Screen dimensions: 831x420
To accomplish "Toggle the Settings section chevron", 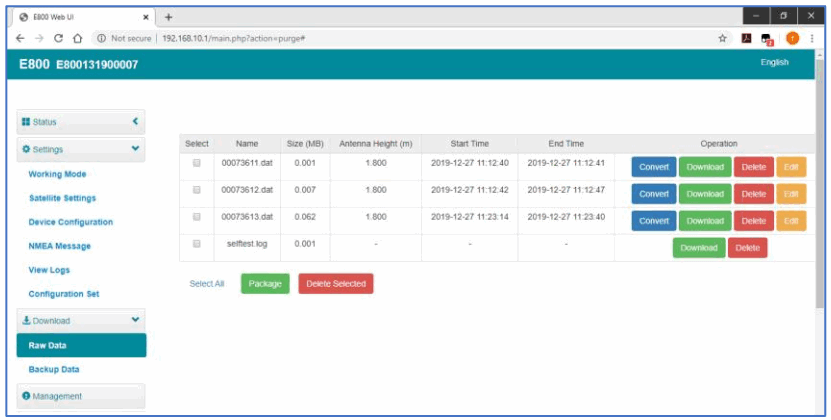I will (x=135, y=149).
